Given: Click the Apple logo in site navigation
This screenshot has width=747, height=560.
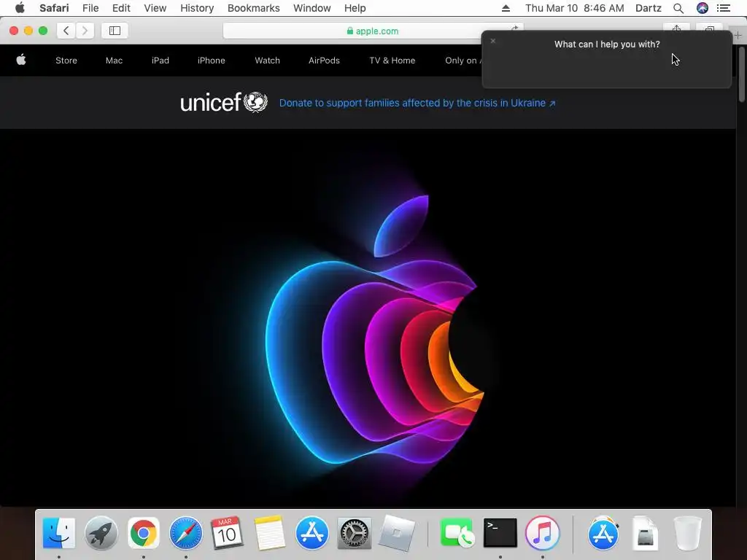Looking at the screenshot, I should (x=21, y=60).
